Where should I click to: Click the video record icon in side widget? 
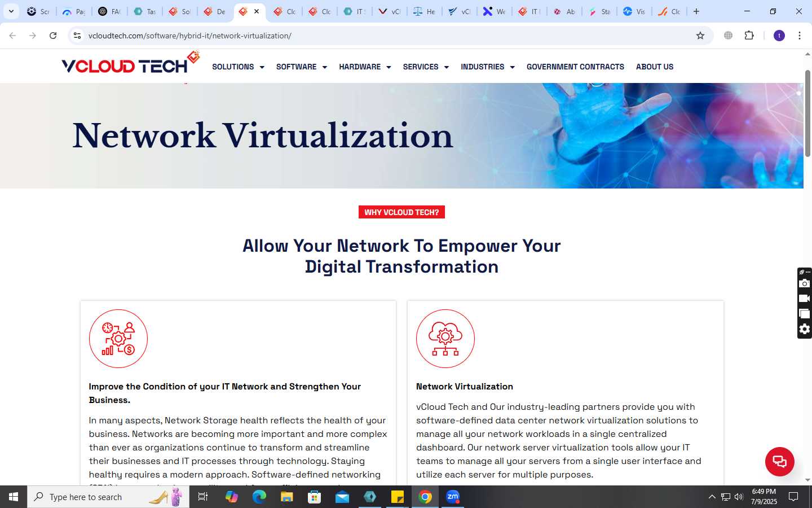pos(805,299)
